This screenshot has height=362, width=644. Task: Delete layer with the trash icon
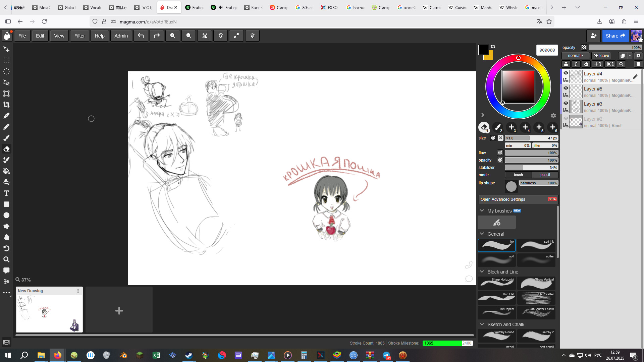(x=638, y=64)
